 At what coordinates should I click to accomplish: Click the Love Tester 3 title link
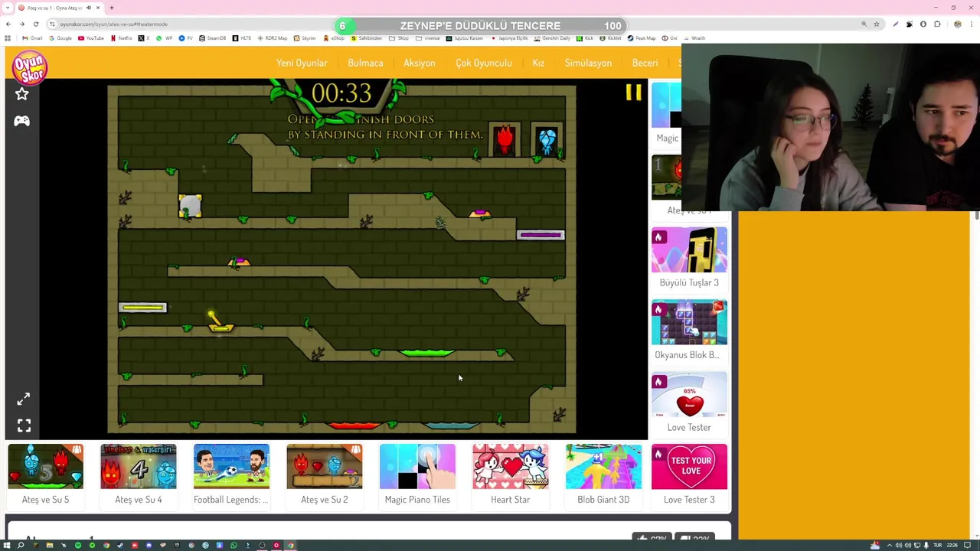689,500
